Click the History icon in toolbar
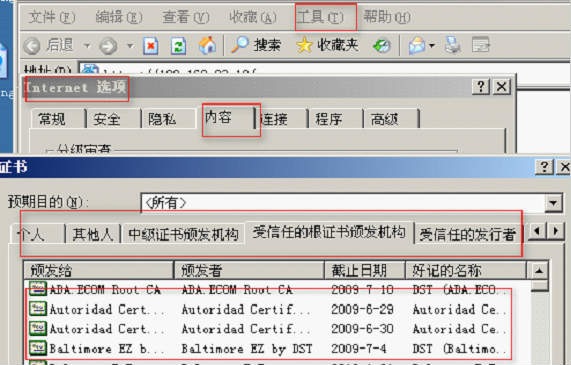 pos(382,46)
